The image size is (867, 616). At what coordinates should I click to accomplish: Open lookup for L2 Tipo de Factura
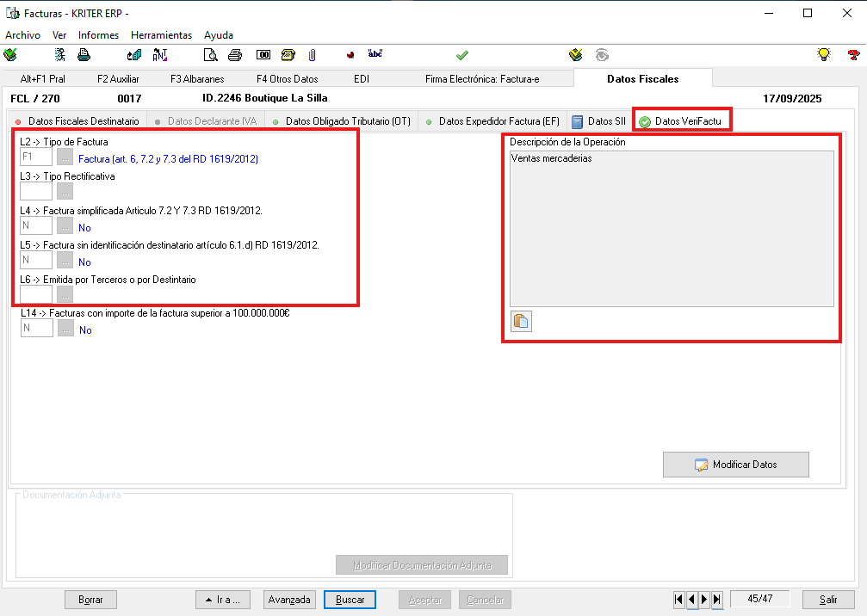(65, 157)
